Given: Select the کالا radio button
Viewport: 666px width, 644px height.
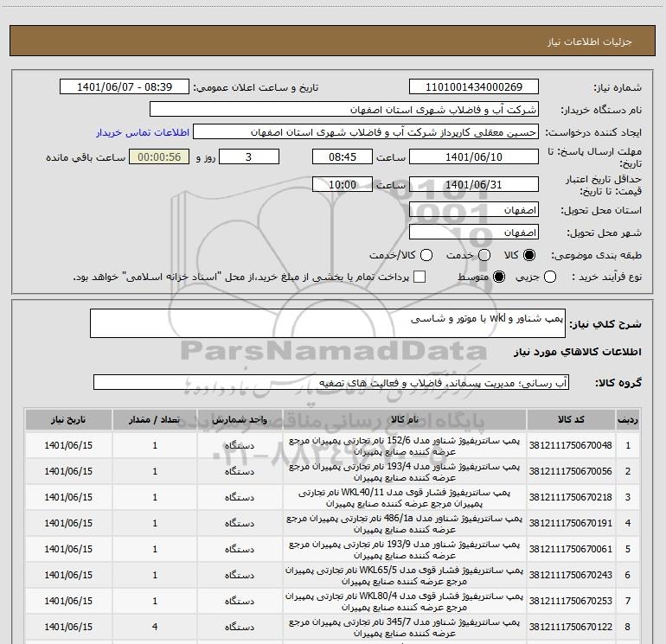Looking at the screenshot, I should tap(529, 255).
